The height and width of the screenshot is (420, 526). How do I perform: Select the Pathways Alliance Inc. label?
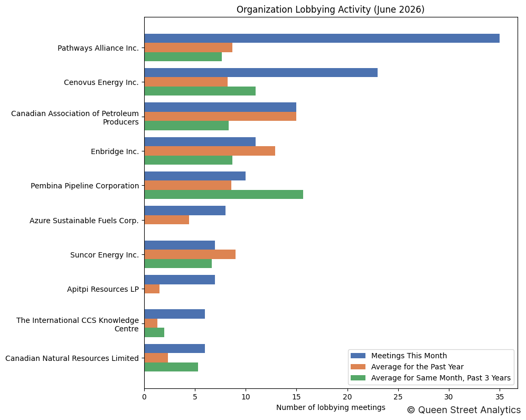[98, 48]
